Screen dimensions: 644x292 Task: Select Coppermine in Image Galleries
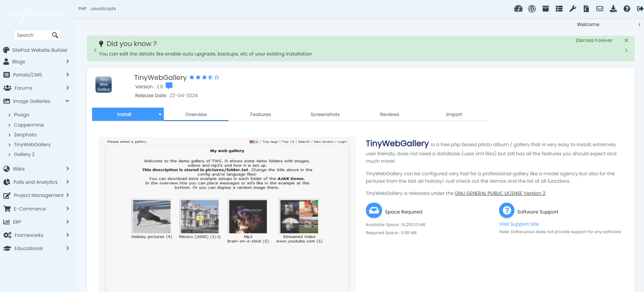pyautogui.click(x=29, y=125)
